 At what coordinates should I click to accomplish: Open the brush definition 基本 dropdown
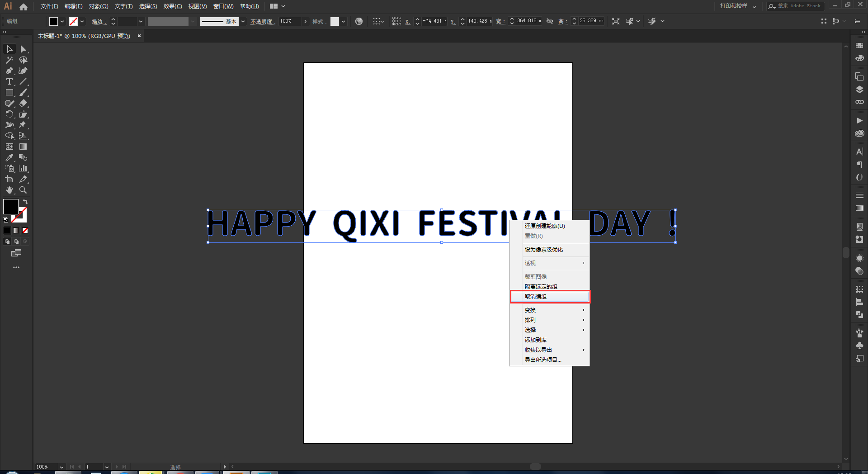click(x=243, y=21)
